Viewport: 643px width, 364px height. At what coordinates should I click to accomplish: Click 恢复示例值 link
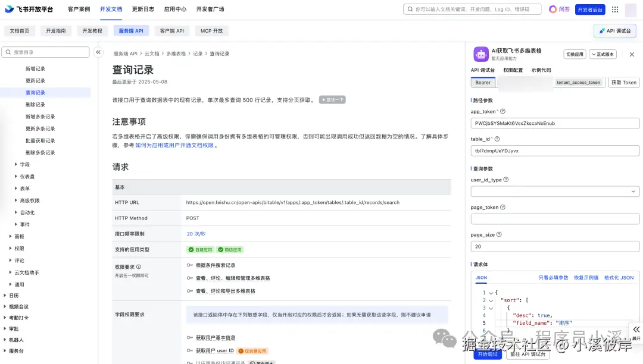pos(586,278)
